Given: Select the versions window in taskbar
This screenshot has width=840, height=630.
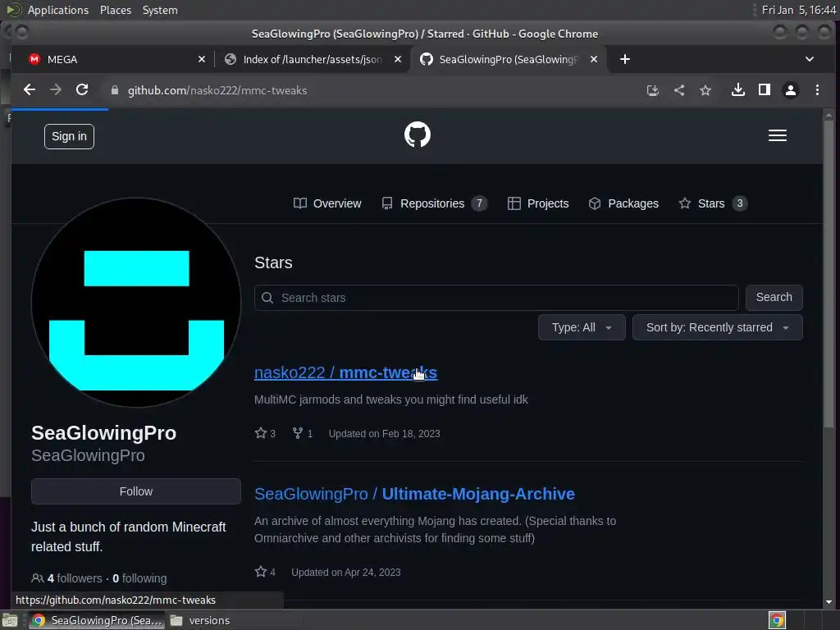Looking at the screenshot, I should tap(235, 620).
